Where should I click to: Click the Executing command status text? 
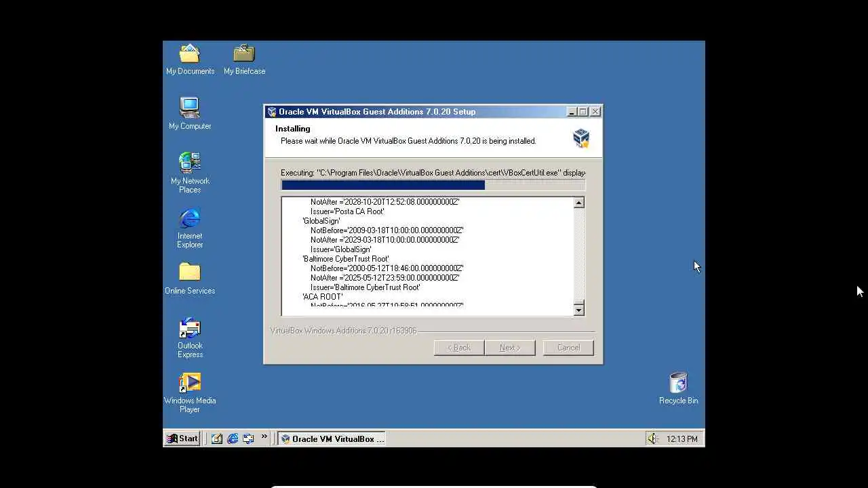[x=433, y=173]
